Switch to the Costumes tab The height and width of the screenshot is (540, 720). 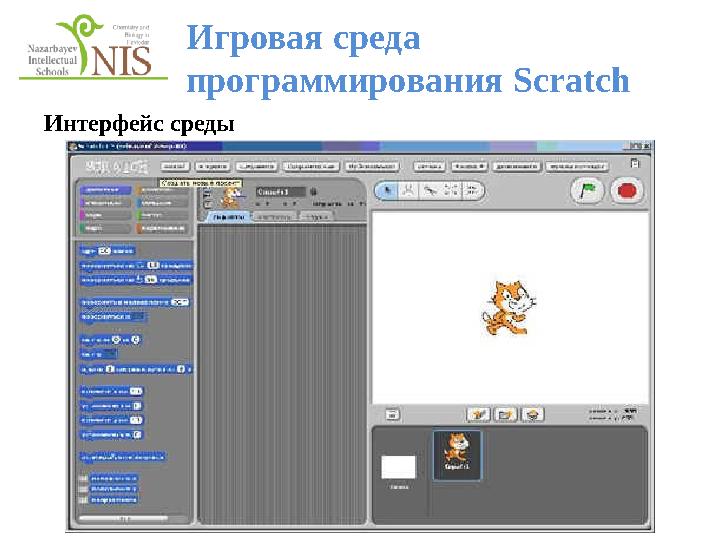274,217
